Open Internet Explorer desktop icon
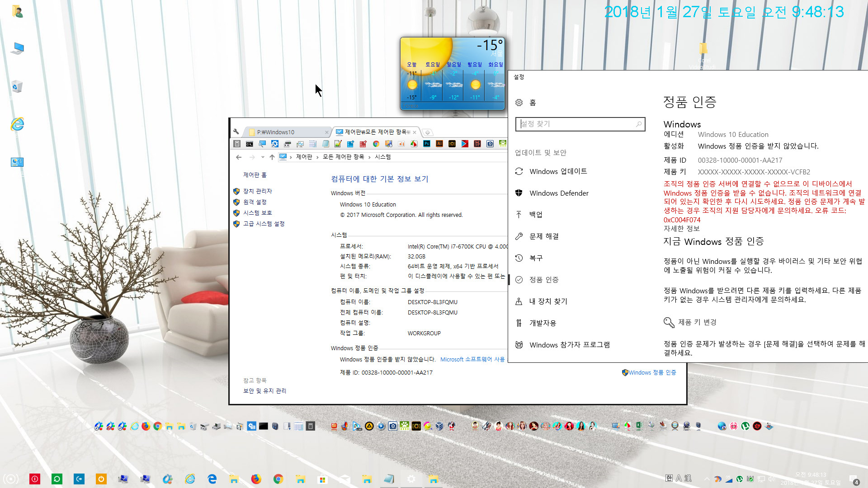868x488 pixels. point(17,124)
